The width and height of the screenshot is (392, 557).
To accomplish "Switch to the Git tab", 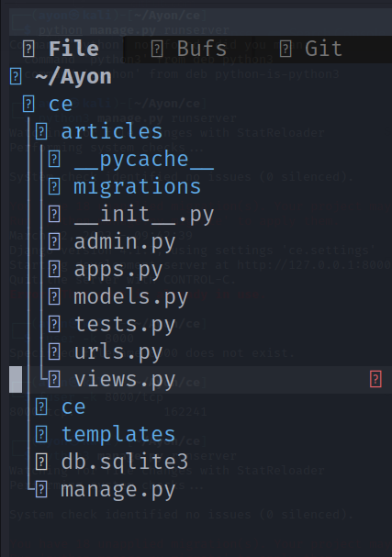I will point(323,49).
